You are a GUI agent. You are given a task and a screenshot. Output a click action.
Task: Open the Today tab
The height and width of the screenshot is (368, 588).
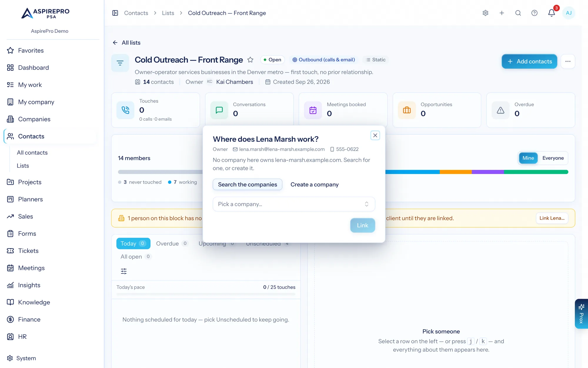133,243
